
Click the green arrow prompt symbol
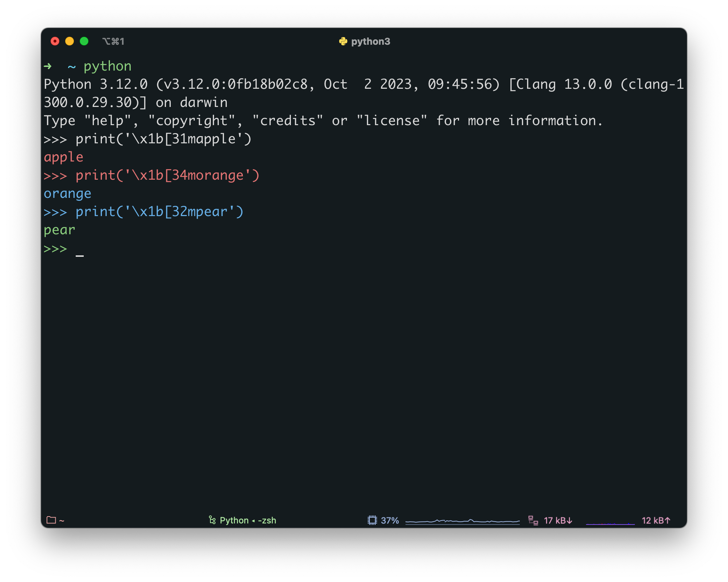(48, 66)
